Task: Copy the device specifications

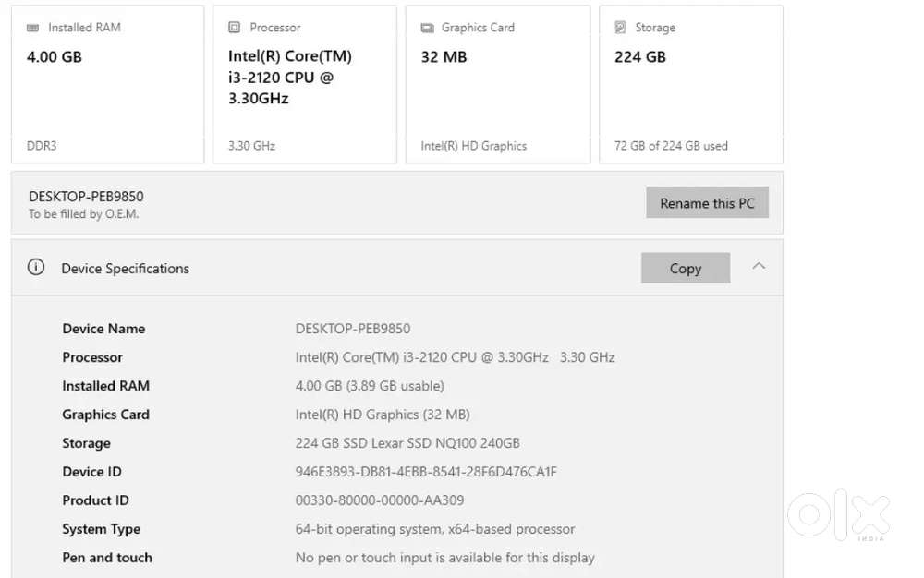Action: [686, 268]
